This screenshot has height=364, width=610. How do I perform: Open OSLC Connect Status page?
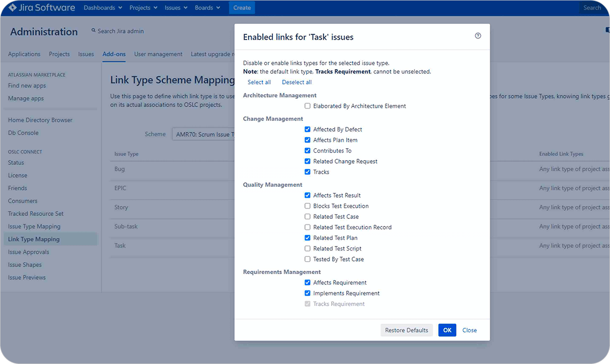pos(16,163)
